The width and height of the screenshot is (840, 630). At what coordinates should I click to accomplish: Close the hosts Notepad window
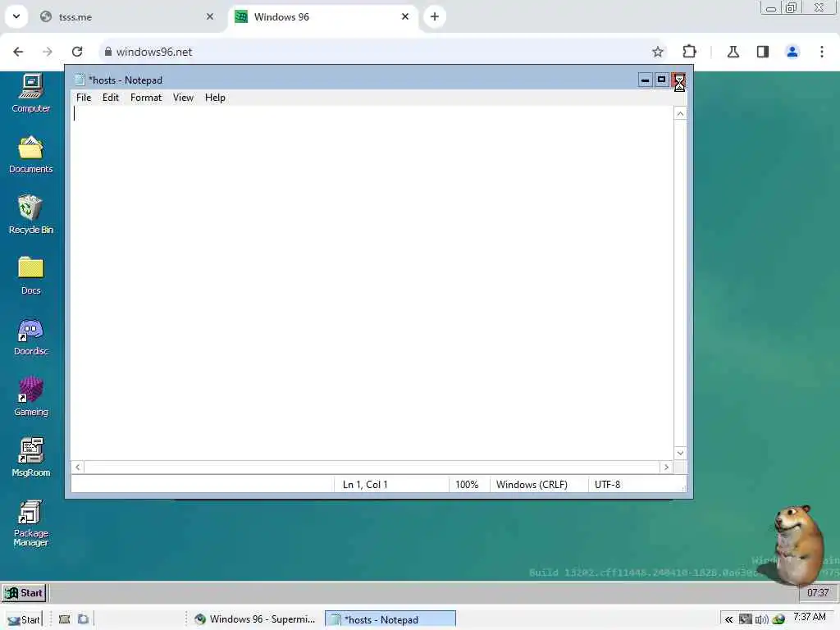pyautogui.click(x=678, y=80)
